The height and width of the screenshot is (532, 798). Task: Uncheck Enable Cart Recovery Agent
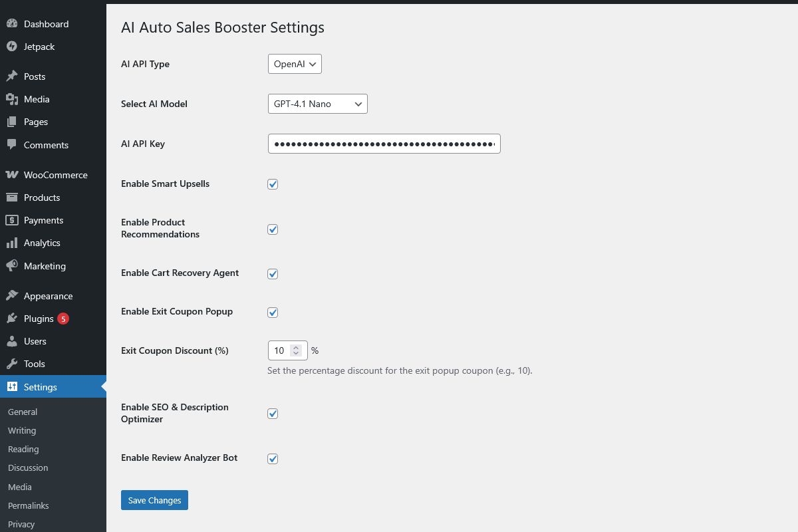[x=273, y=274]
